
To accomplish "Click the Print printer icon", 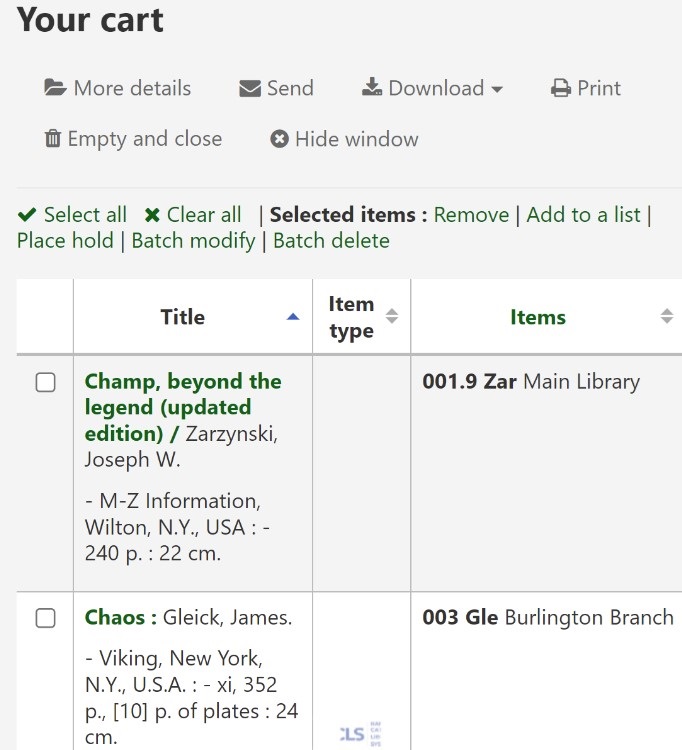I will click(x=561, y=88).
